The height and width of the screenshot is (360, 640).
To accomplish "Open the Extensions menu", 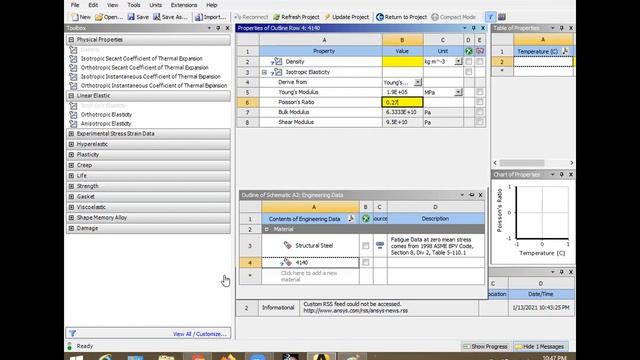I will point(184,5).
